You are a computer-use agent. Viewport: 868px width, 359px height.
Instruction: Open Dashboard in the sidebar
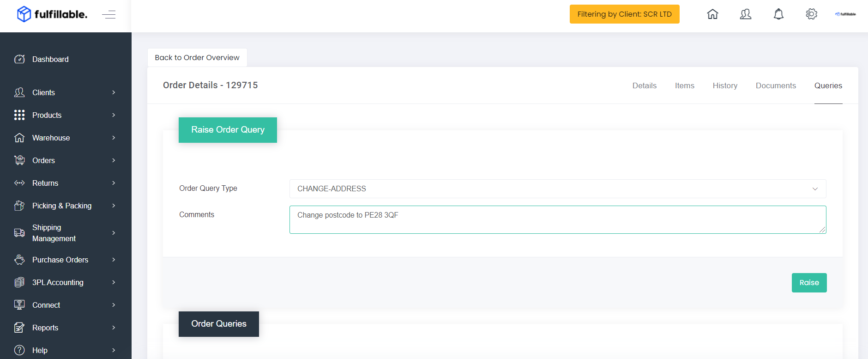(50, 59)
